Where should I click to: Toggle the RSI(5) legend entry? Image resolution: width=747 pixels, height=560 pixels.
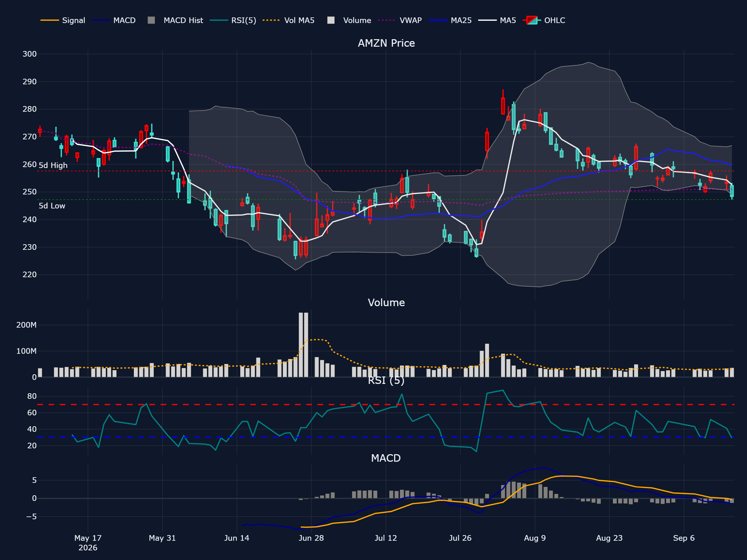pyautogui.click(x=233, y=20)
